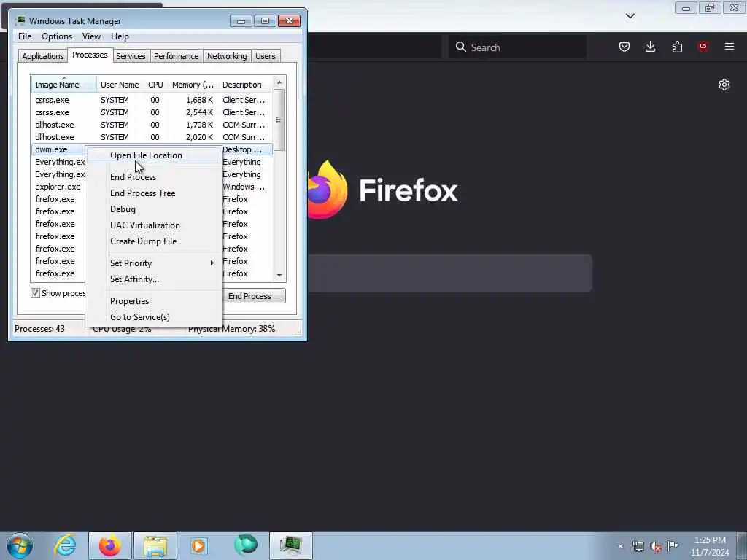
Task: Select explorer.exe process row
Action: click(58, 187)
